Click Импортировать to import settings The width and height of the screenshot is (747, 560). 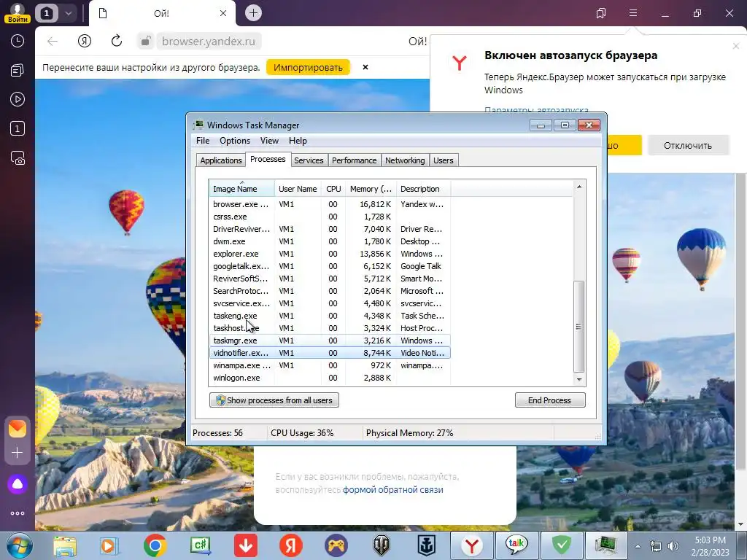[308, 67]
